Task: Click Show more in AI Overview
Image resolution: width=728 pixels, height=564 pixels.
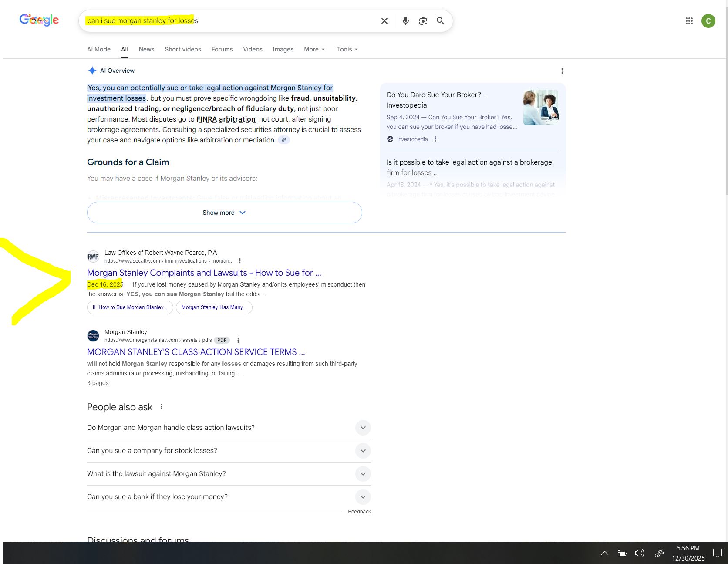Action: (x=224, y=213)
